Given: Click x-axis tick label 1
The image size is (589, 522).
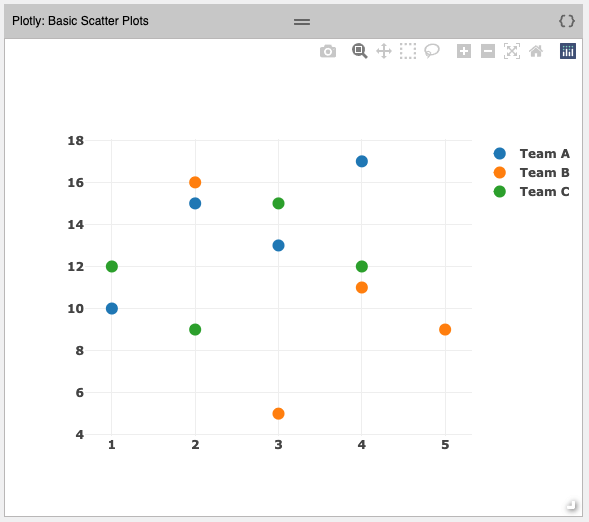Looking at the screenshot, I should pyautogui.click(x=112, y=445).
